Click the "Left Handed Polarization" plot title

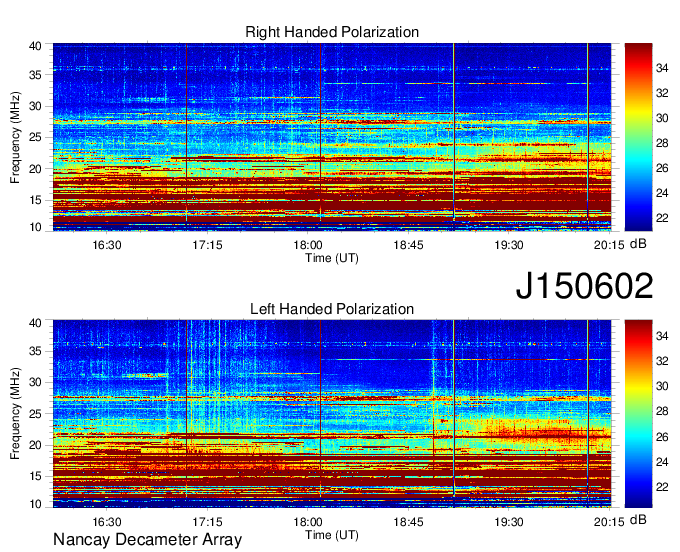[332, 309]
